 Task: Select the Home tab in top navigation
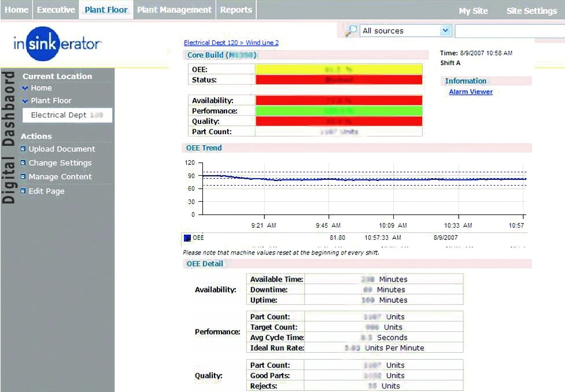[x=16, y=10]
